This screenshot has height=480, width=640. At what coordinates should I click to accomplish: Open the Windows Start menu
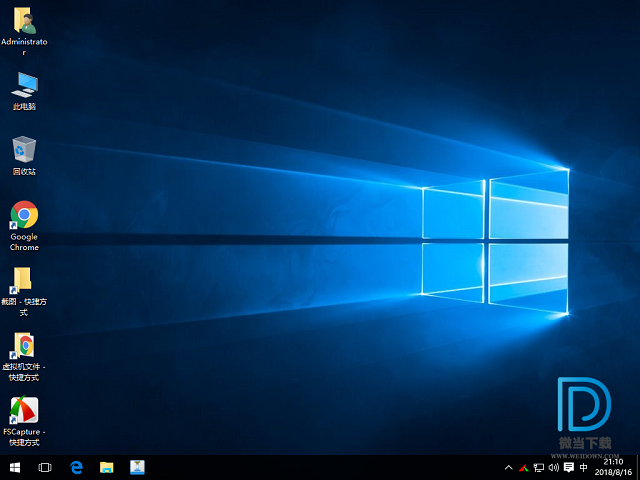coord(15,468)
